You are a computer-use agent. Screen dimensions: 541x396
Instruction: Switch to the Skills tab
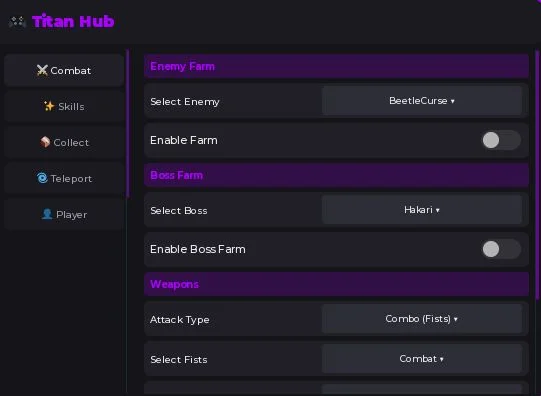coord(64,107)
